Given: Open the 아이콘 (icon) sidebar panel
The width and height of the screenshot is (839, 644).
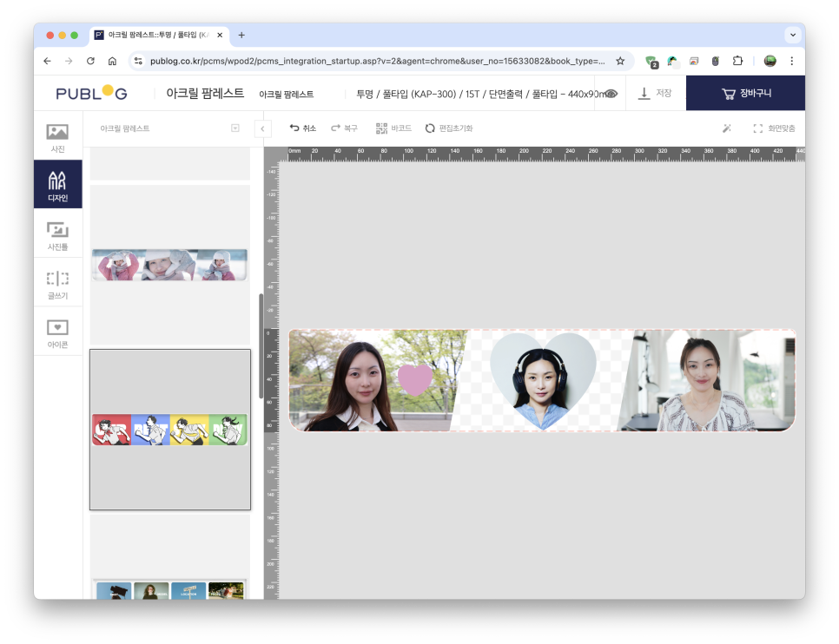Looking at the screenshot, I should tap(58, 332).
